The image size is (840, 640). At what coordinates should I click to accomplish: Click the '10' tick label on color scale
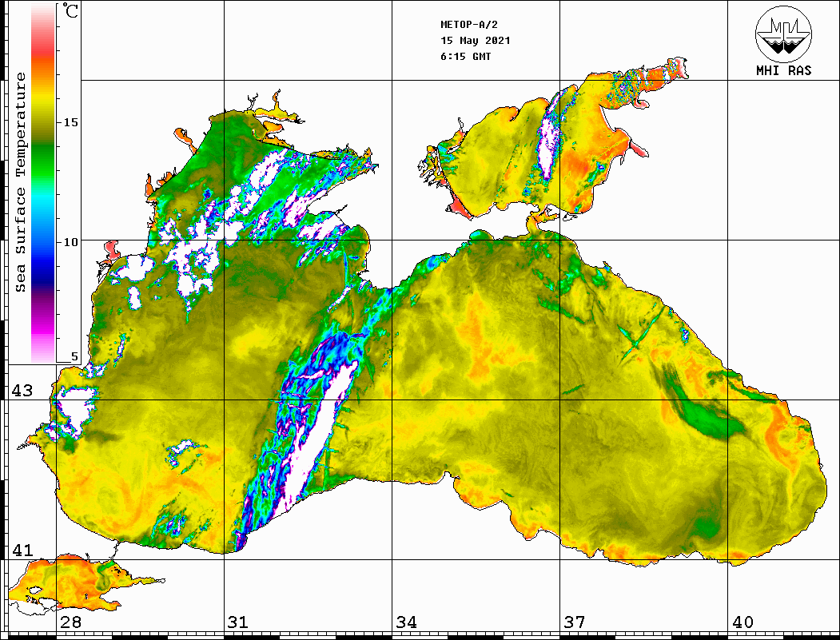pos(70,242)
